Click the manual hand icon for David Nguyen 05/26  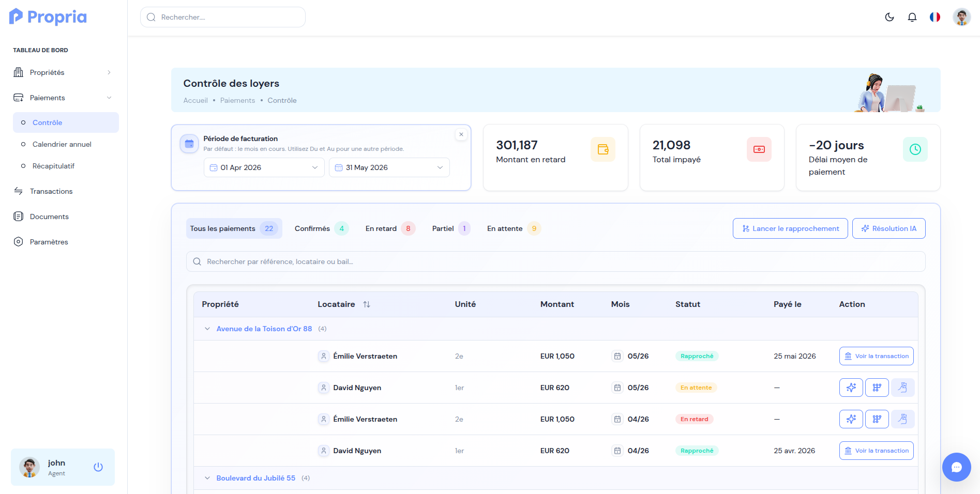(x=903, y=388)
